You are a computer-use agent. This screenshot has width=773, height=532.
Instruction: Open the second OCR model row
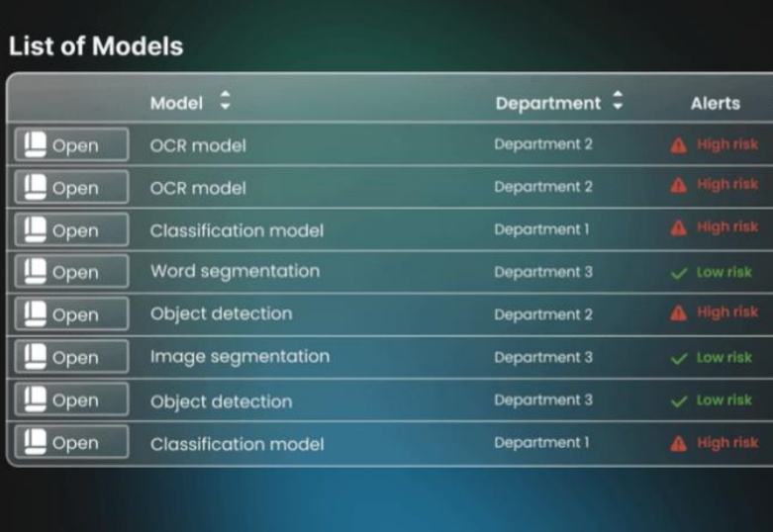coord(72,187)
